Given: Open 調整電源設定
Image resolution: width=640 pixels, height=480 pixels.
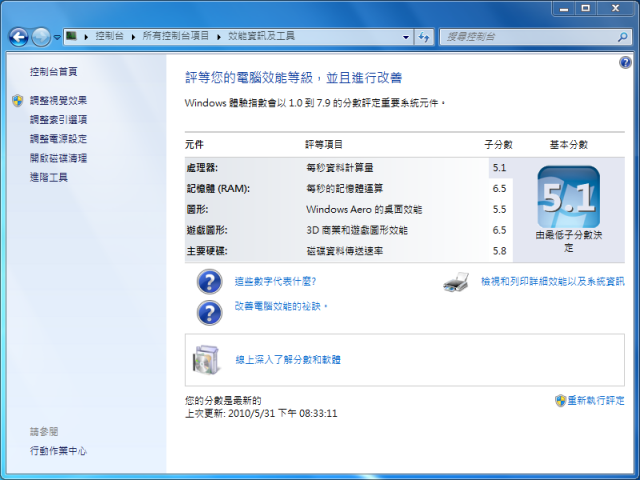Looking at the screenshot, I should [x=58, y=139].
